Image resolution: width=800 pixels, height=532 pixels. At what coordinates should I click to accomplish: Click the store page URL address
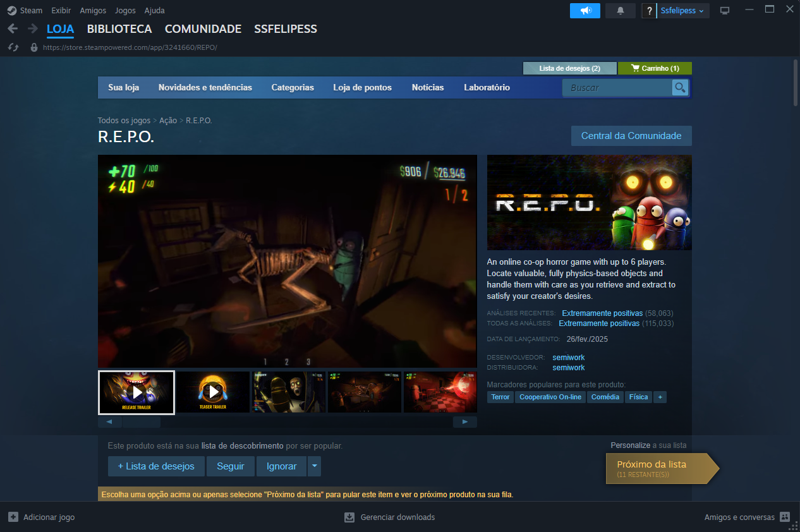tap(130, 47)
